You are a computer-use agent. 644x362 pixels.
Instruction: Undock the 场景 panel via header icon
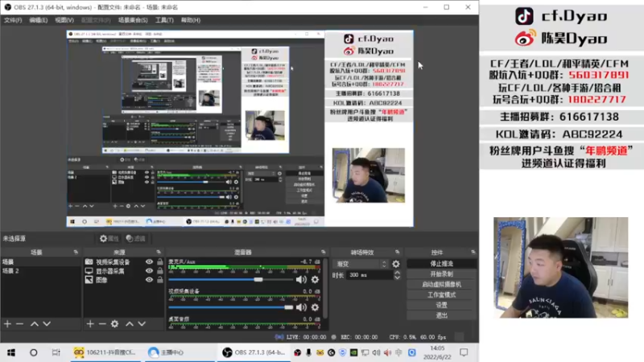point(76,252)
